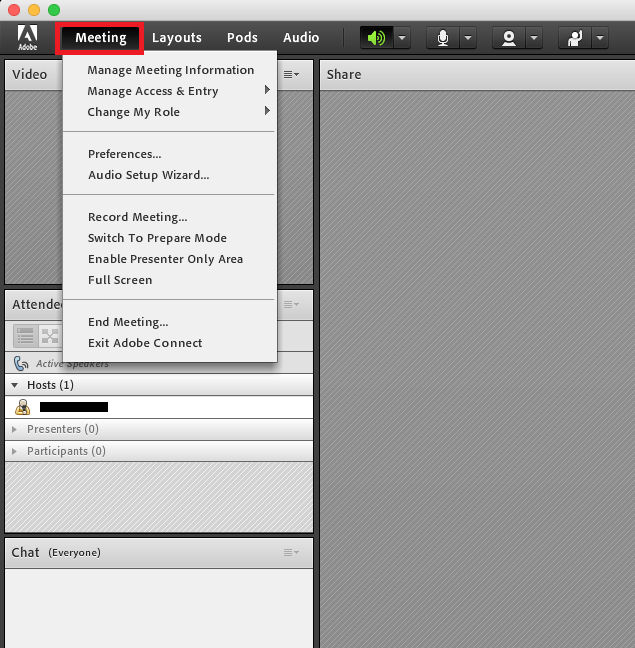Open the Audio menu
Screen dimensions: 635x648
tap(301, 38)
